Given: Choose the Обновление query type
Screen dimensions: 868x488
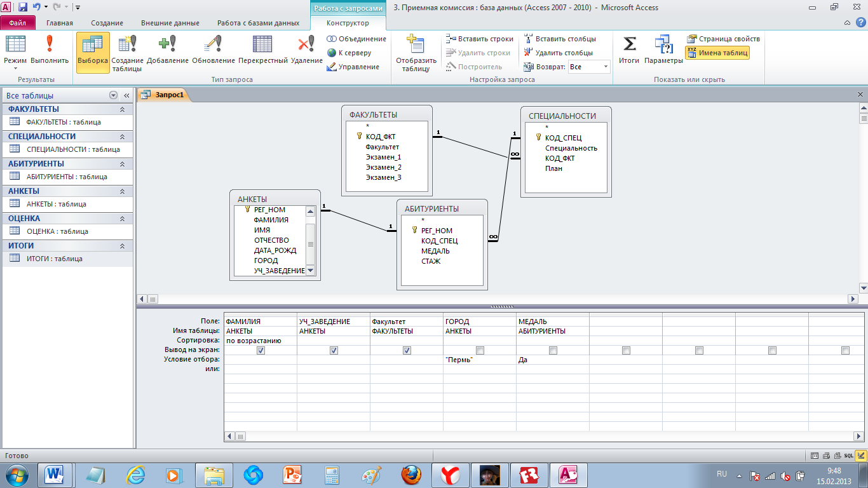Looking at the screenshot, I should 214,50.
